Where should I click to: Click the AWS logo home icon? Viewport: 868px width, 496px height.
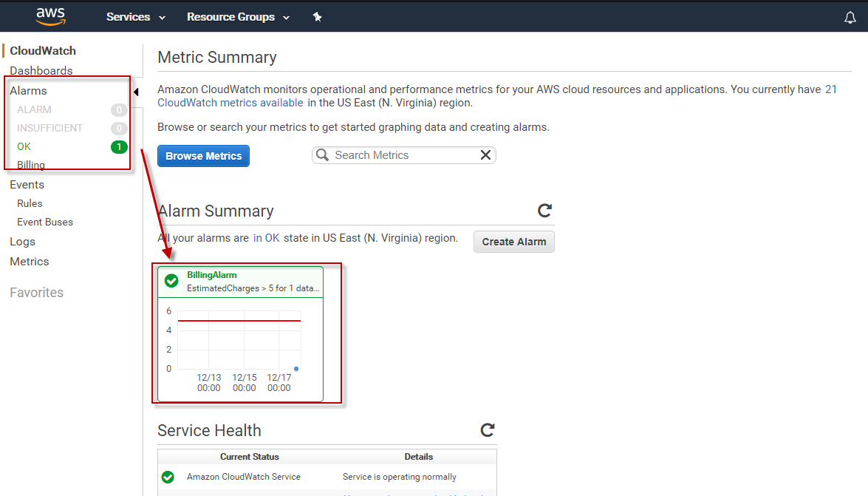(50, 16)
